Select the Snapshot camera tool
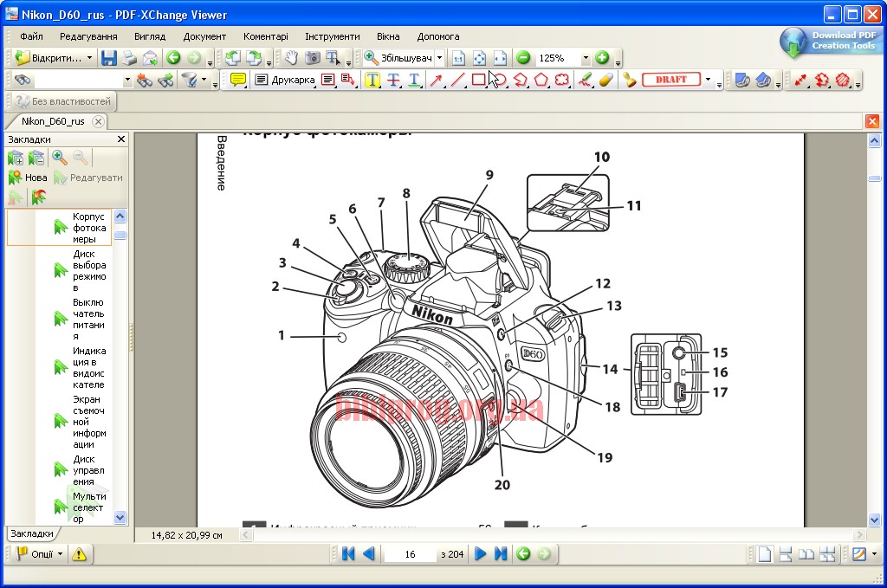Screen dimensions: 887x588 click(x=312, y=58)
